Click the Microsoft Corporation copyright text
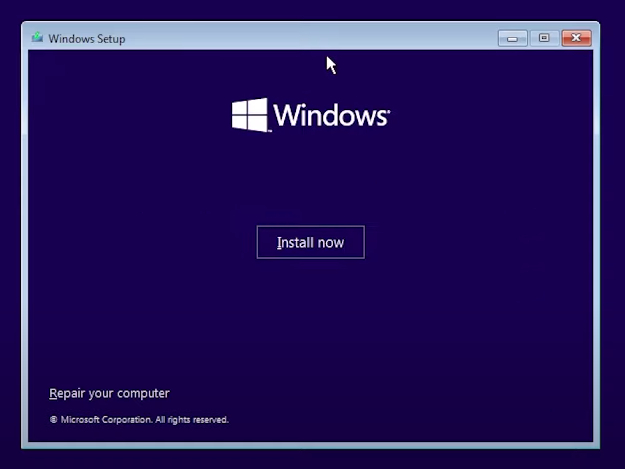The width and height of the screenshot is (625, 469). point(139,420)
